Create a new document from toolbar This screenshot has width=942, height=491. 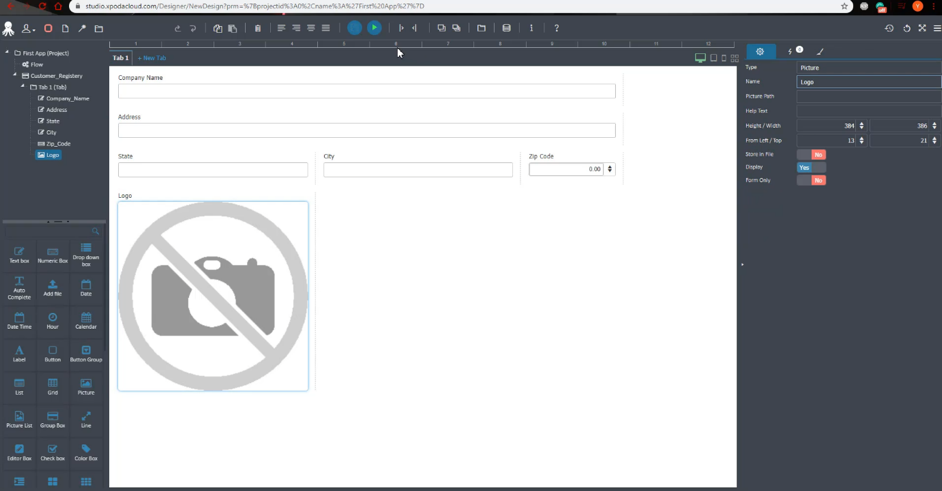coord(65,28)
